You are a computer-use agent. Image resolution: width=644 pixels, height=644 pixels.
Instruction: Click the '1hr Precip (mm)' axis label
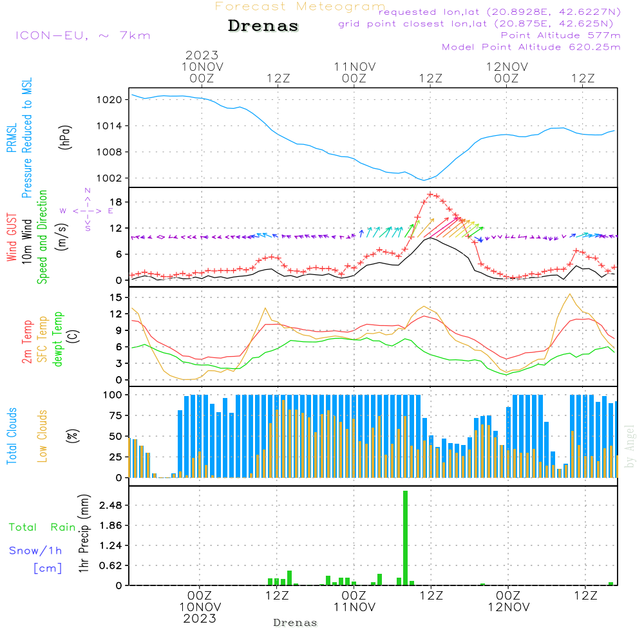[83, 533]
